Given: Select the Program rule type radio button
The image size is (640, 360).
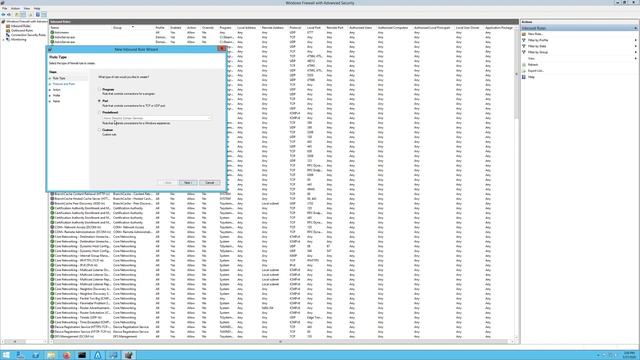Looking at the screenshot, I should click(x=99, y=89).
